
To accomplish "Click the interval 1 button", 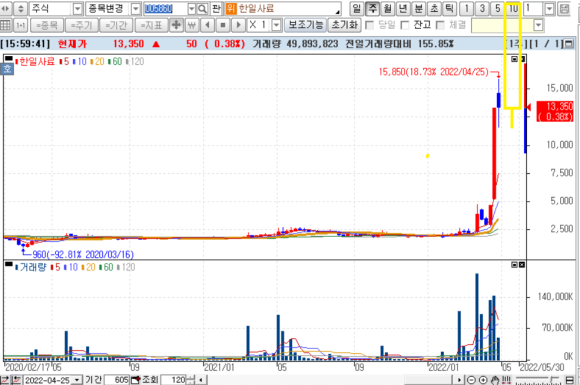I will click(467, 9).
